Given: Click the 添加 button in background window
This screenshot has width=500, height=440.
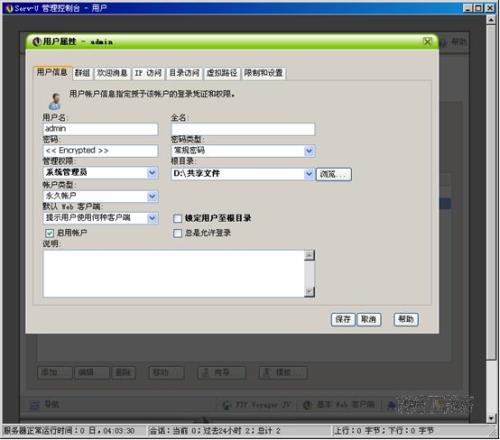Looking at the screenshot, I should click(x=55, y=373).
